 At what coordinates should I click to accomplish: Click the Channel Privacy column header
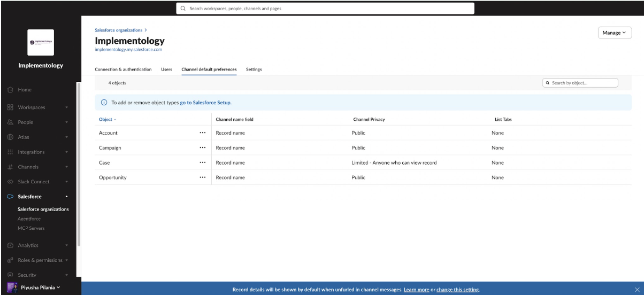[x=369, y=119]
